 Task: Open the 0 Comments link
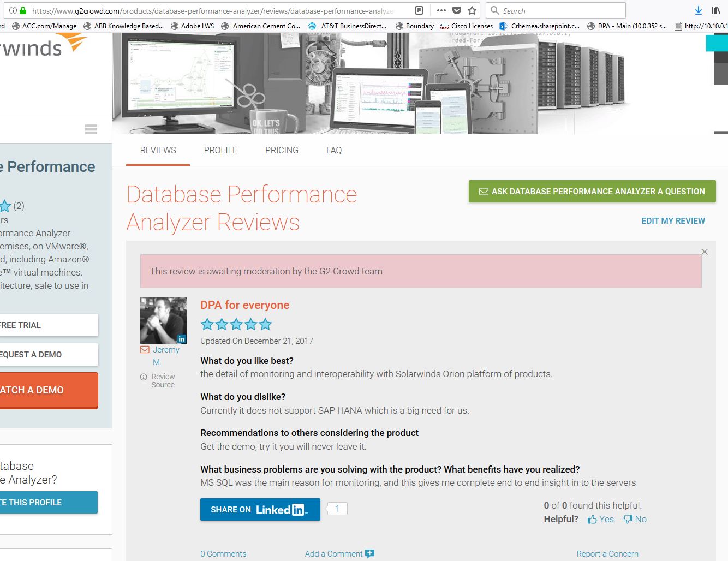223,554
